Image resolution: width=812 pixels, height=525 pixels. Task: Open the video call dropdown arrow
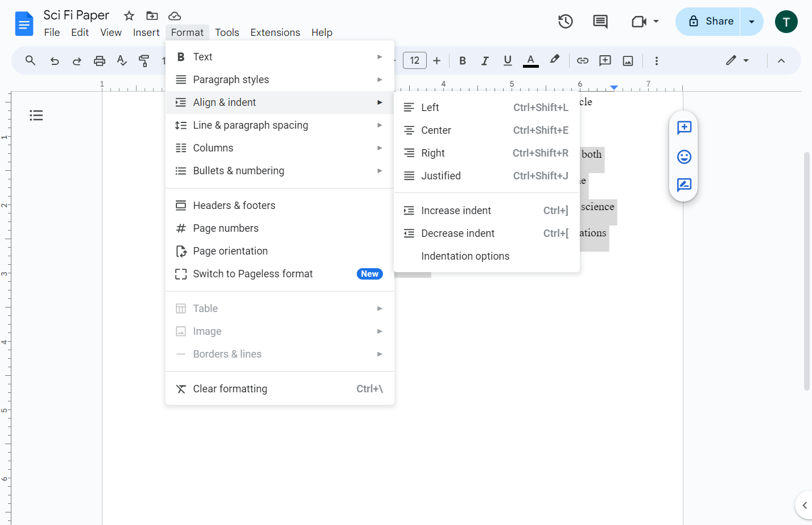tap(656, 22)
